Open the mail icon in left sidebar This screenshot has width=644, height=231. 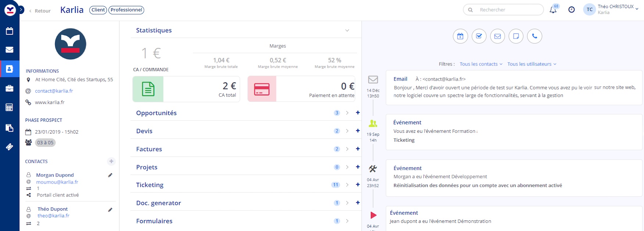pyautogui.click(x=10, y=50)
